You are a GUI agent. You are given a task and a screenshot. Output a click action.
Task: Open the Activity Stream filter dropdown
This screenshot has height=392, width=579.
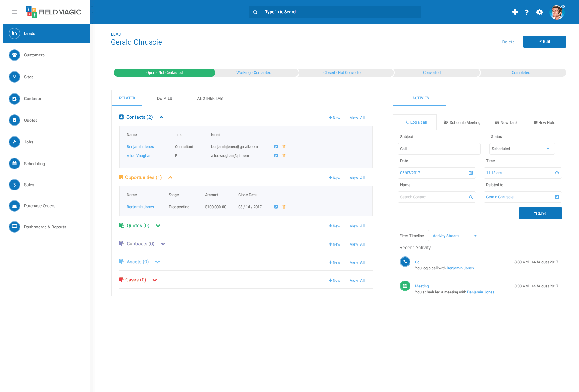pos(454,236)
